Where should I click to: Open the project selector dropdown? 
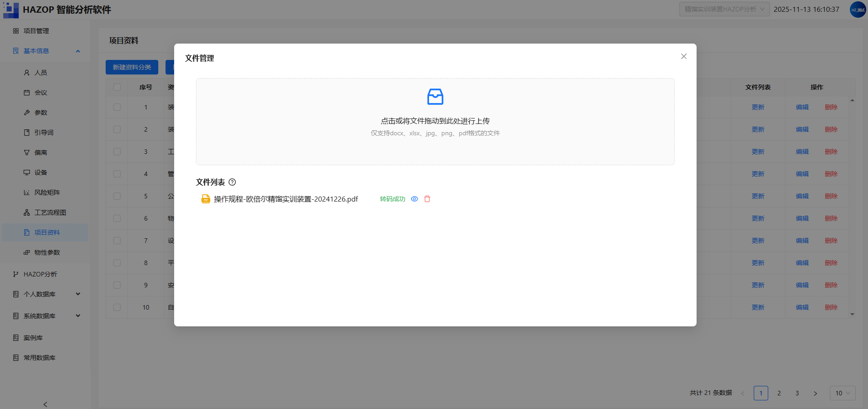[724, 9]
